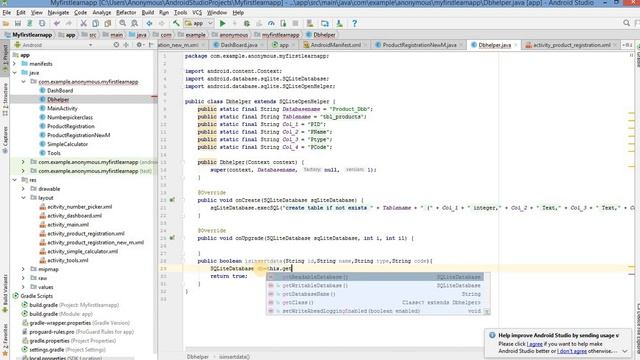
Task: Switch to the ProductRegistrationNewM.java tab
Action: [419, 45]
